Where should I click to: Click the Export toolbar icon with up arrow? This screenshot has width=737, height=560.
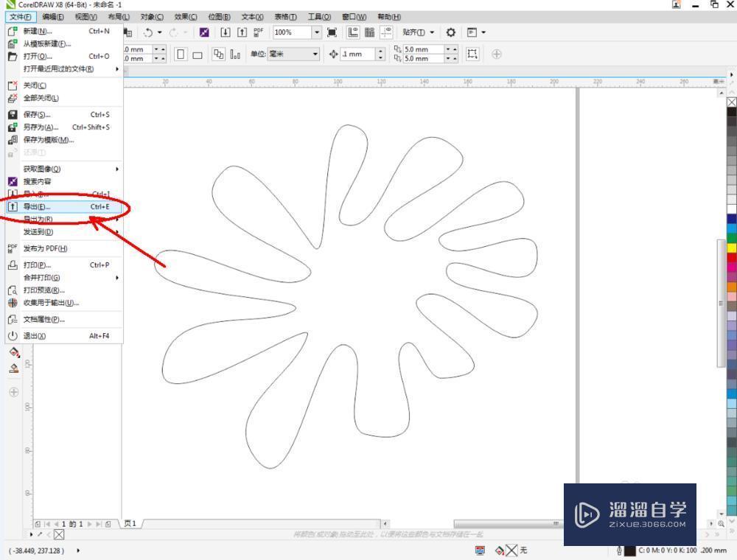click(x=242, y=32)
